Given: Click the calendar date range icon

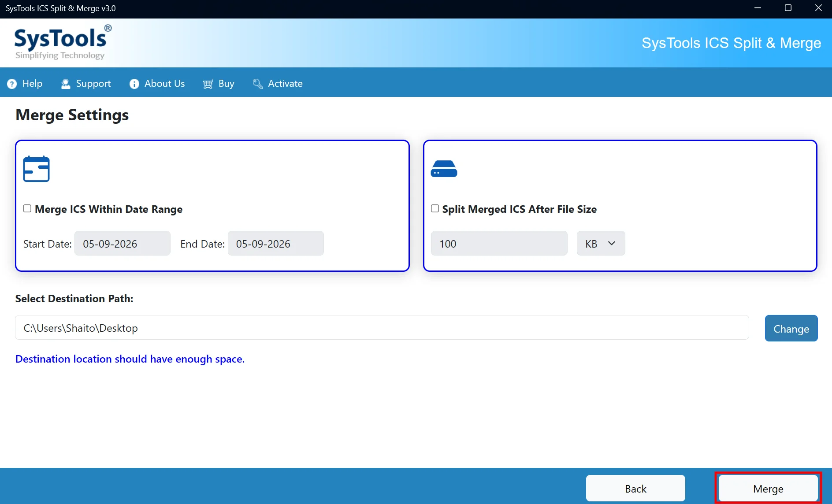Looking at the screenshot, I should tap(36, 169).
